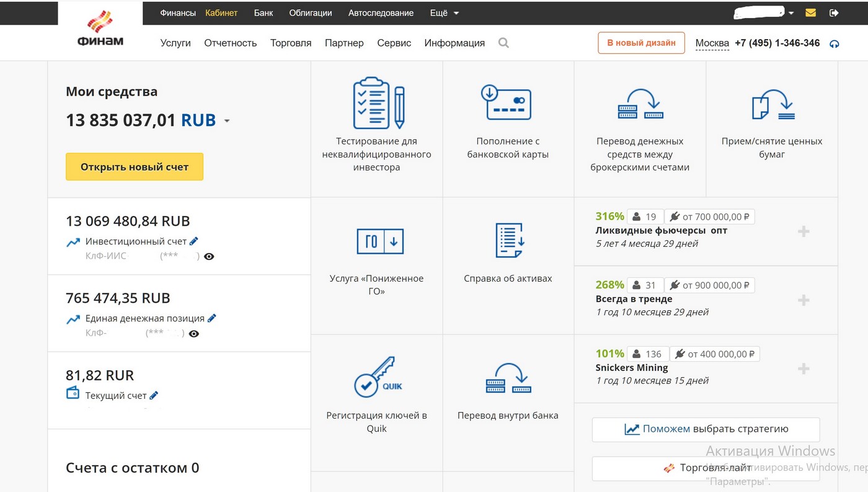Click plug icon от 400 000,00 ₽
Image resolution: width=868 pixels, height=492 pixels.
coord(680,354)
